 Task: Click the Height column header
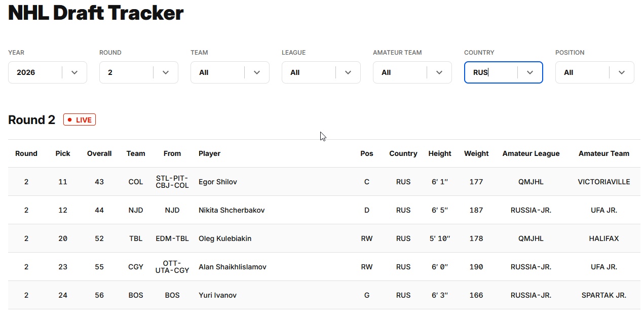coord(440,153)
